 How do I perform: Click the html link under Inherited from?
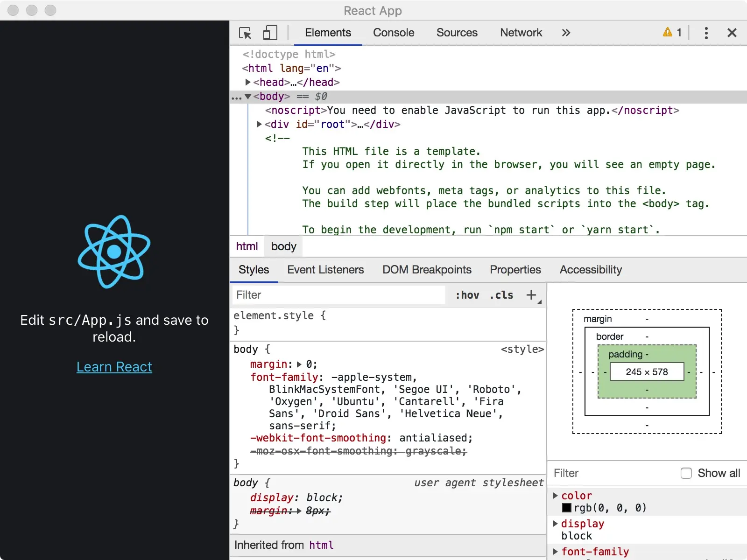click(321, 545)
